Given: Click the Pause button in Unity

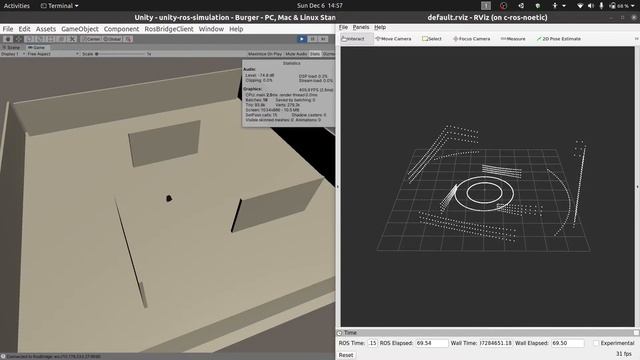Looking at the screenshot, I should 312,39.
